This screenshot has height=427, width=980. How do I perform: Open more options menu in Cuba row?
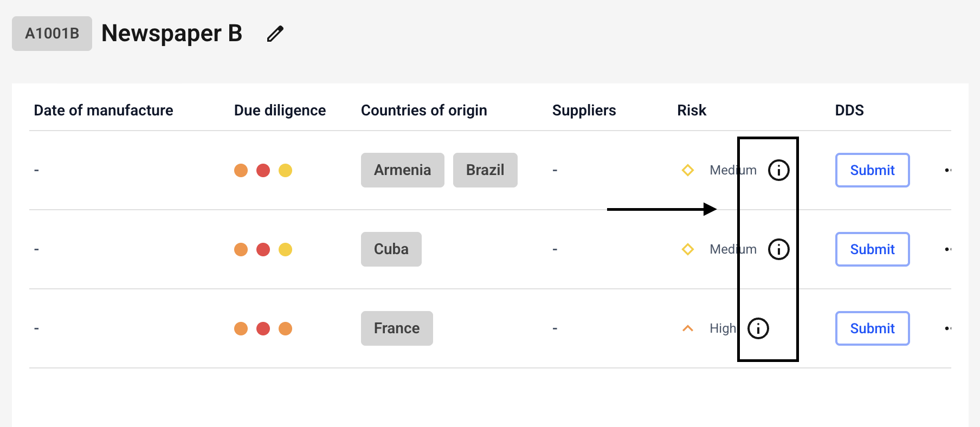tap(947, 249)
